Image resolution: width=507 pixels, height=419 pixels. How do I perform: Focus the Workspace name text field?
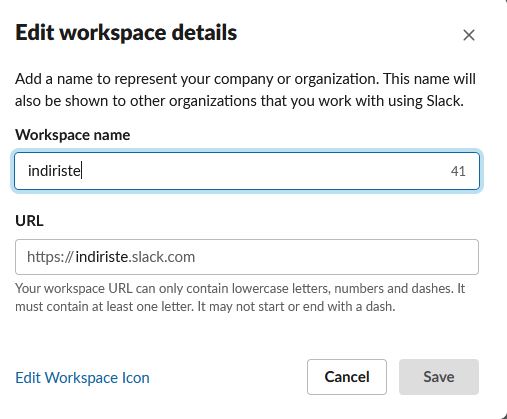tap(247, 171)
